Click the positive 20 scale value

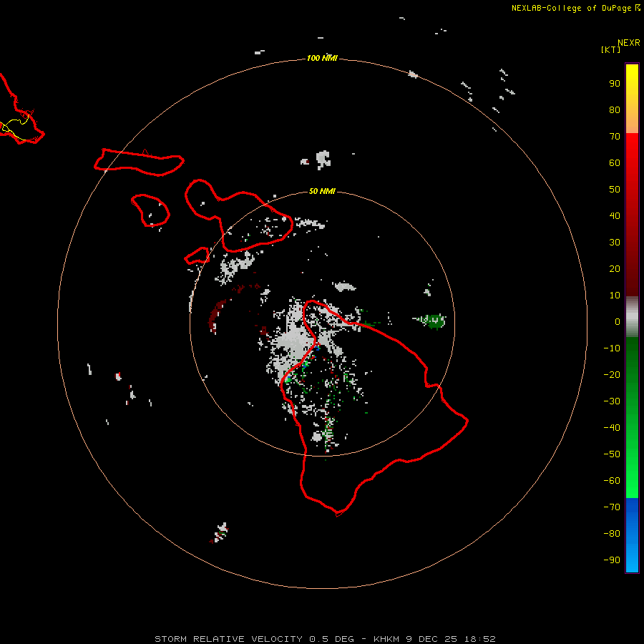(615, 268)
